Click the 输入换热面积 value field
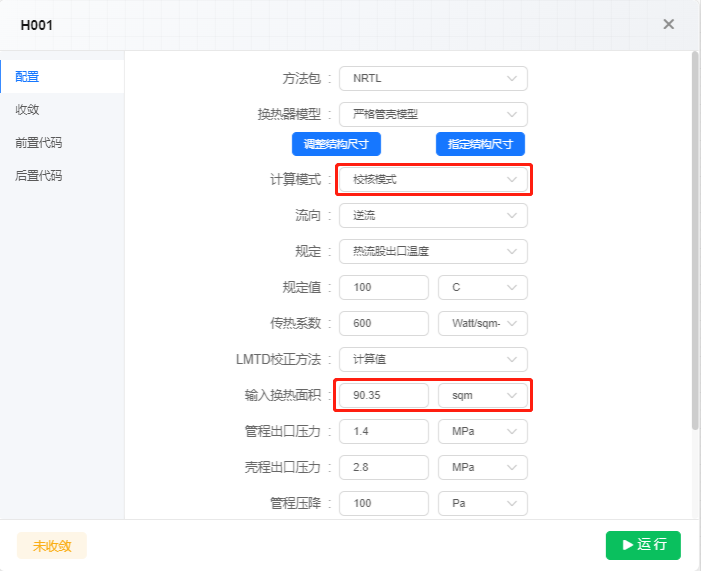The width and height of the screenshot is (701, 571). [384, 395]
